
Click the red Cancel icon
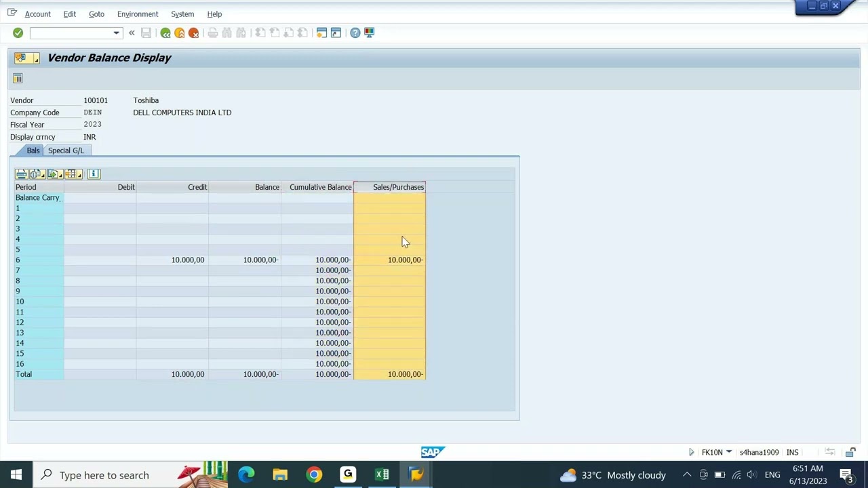pyautogui.click(x=193, y=33)
